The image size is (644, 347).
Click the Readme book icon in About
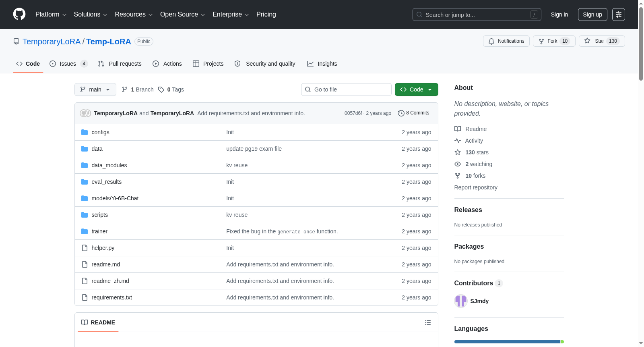[458, 129]
